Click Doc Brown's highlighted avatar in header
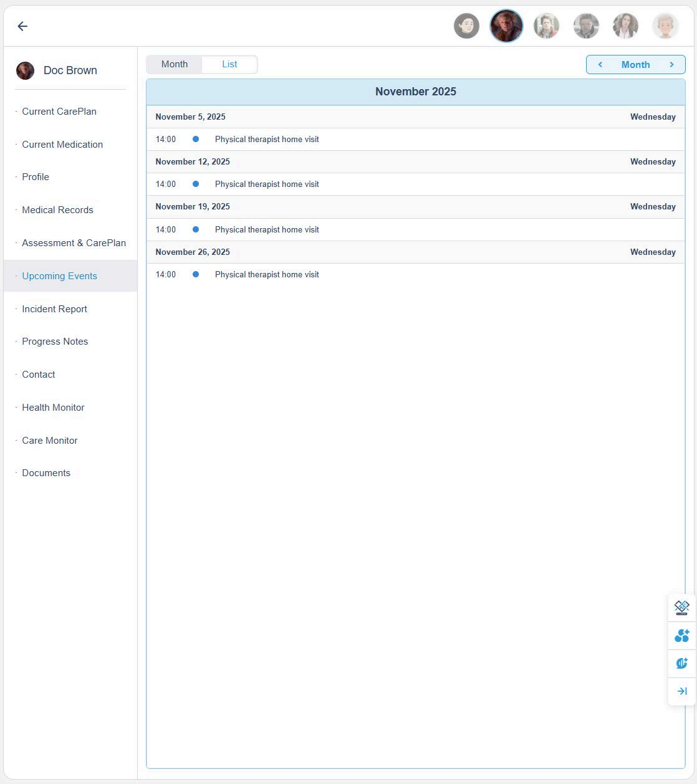Viewport: 697px width, 784px height. [x=506, y=26]
